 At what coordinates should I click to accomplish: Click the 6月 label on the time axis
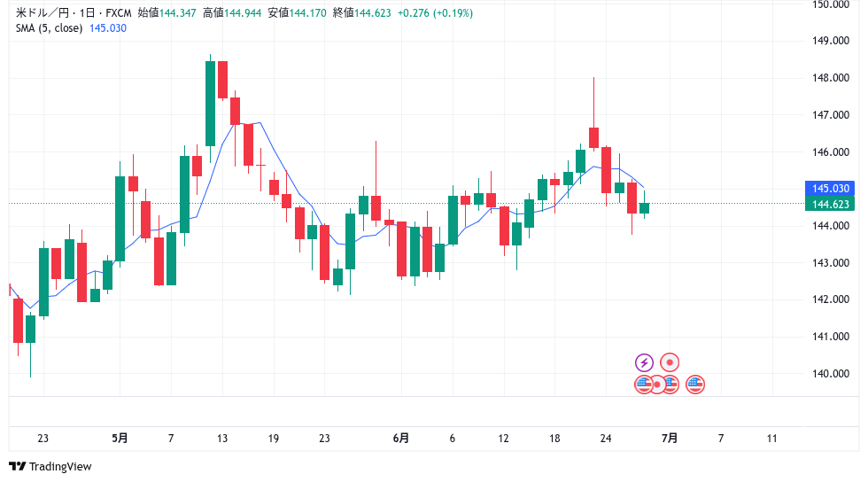400,439
